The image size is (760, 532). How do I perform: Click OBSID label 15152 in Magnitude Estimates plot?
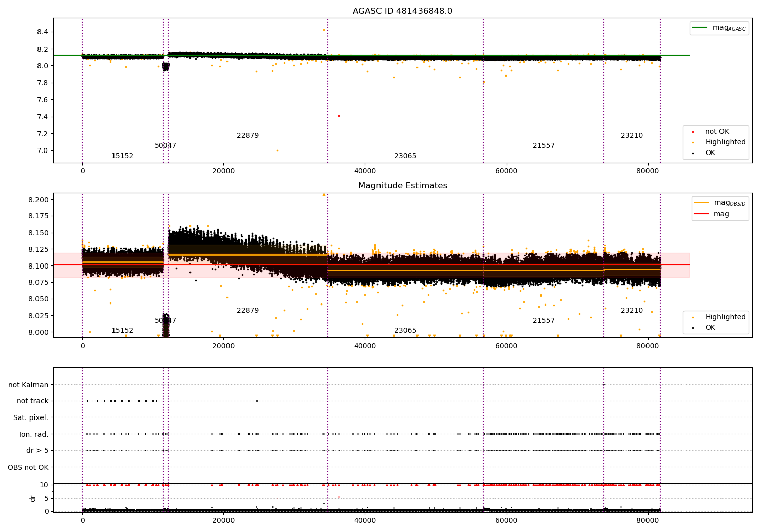[122, 331]
